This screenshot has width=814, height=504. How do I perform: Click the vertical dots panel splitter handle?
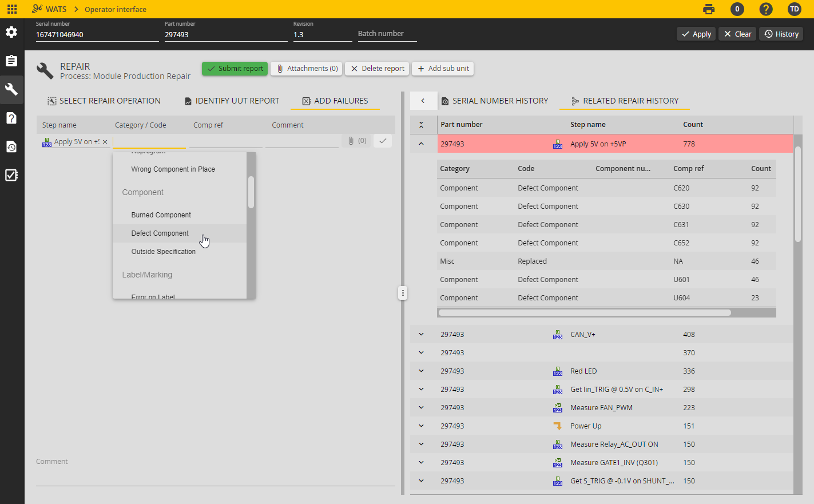coord(403,293)
